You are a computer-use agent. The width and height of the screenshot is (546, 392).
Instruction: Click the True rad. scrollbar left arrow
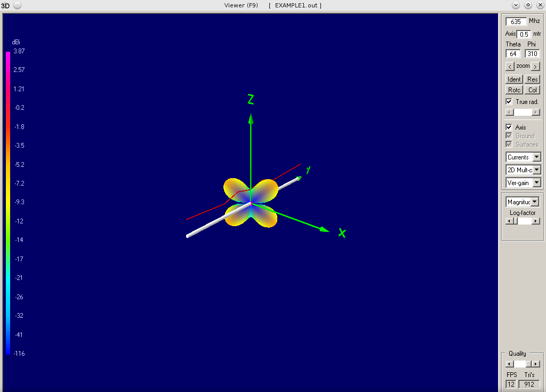pyautogui.click(x=509, y=112)
